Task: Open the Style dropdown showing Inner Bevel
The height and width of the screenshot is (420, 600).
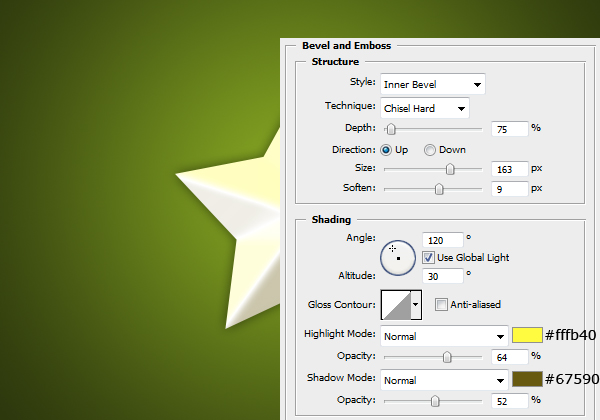Action: (x=433, y=84)
